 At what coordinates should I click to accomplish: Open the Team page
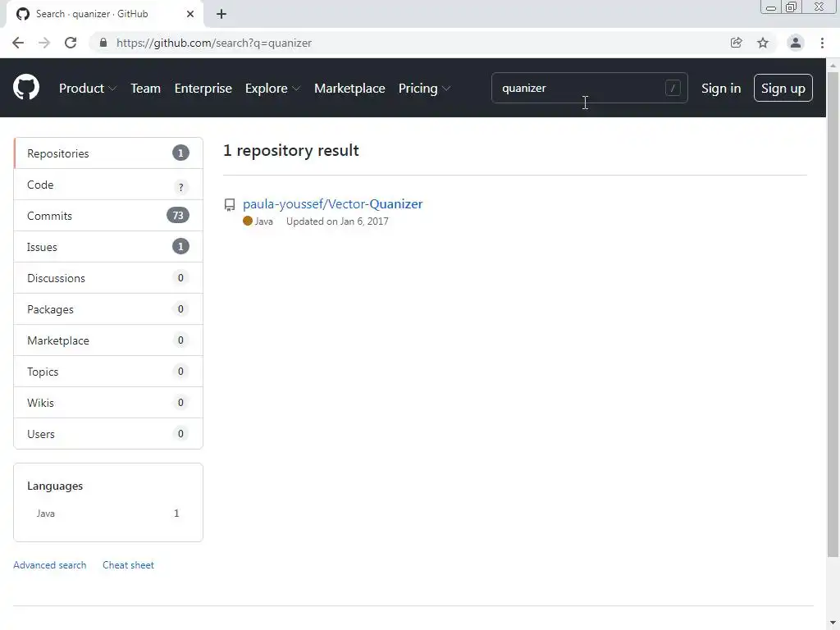pyautogui.click(x=146, y=89)
